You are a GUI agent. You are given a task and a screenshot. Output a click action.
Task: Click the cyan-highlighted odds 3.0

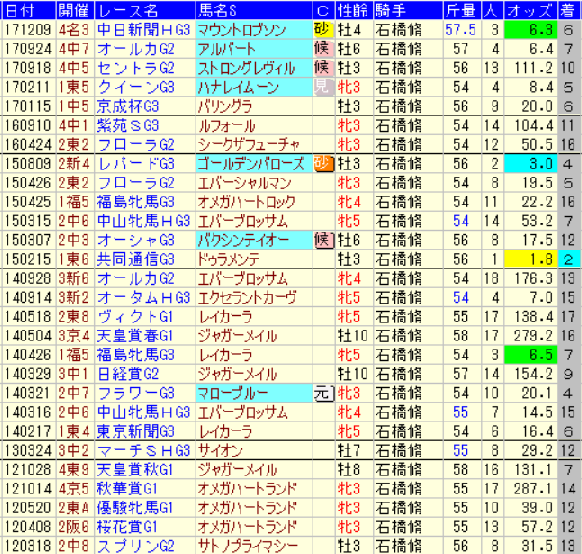pyautogui.click(x=530, y=164)
